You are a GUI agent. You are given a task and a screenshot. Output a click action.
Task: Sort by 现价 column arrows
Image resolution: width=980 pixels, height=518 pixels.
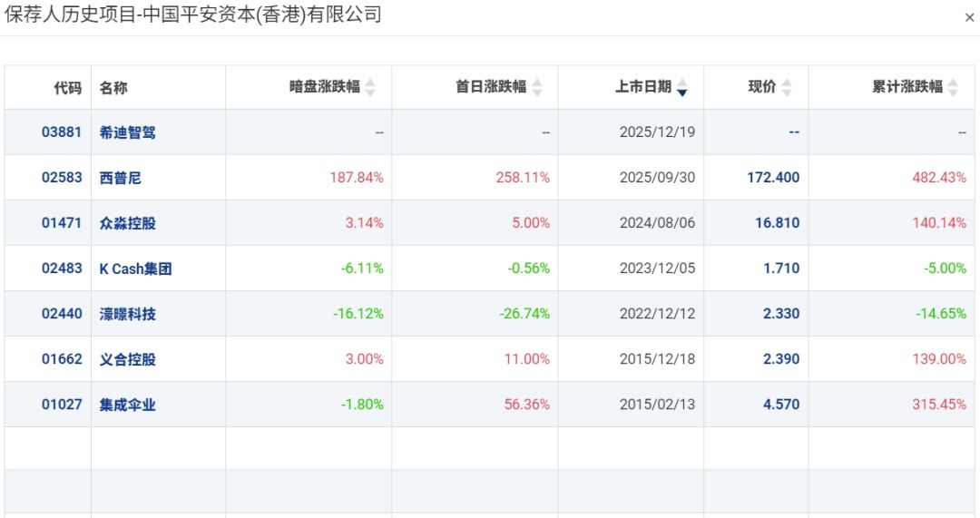(786, 87)
